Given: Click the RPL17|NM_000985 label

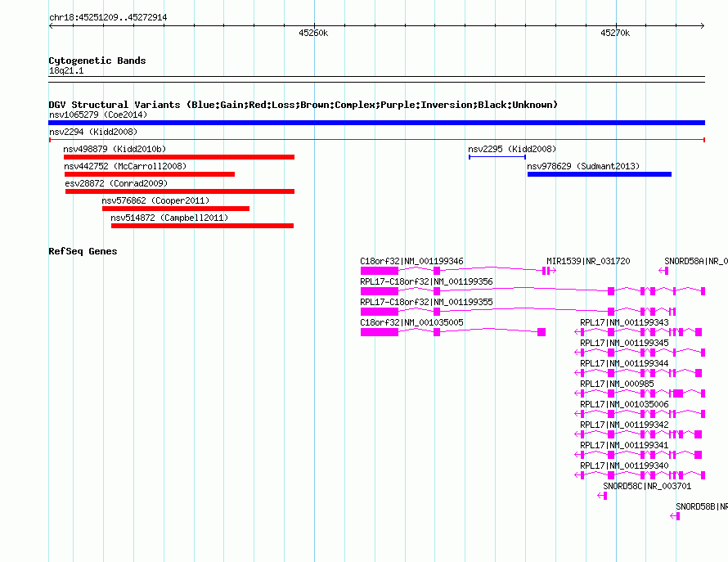Looking at the screenshot, I should (617, 384).
